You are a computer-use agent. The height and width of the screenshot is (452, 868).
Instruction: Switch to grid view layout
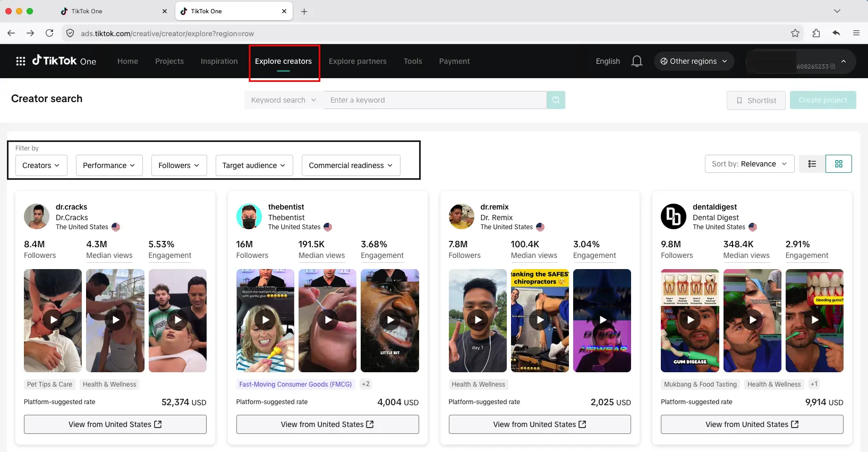839,164
